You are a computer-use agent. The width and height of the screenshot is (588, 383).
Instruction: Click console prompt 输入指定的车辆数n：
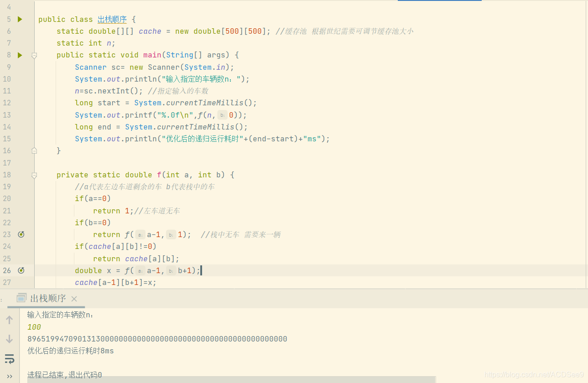[x=60, y=315]
